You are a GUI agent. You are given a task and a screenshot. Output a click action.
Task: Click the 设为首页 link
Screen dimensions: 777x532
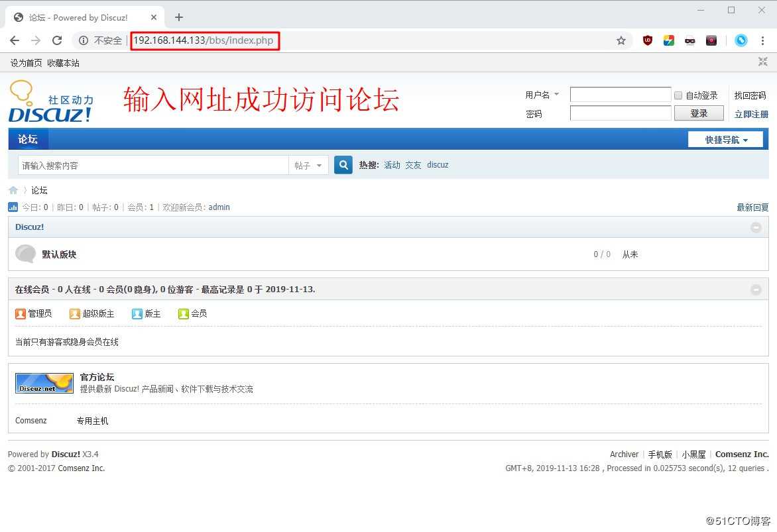coord(27,63)
